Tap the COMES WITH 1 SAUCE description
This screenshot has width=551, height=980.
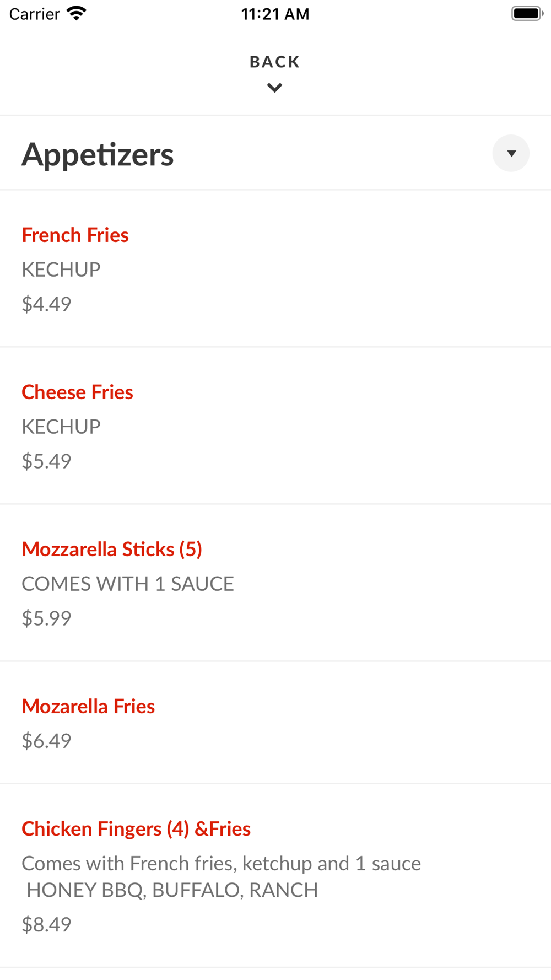[128, 584]
